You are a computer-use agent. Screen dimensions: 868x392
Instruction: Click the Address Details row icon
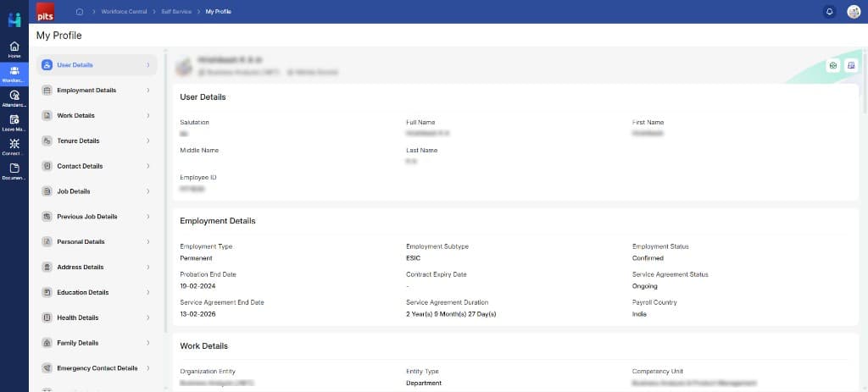click(47, 267)
